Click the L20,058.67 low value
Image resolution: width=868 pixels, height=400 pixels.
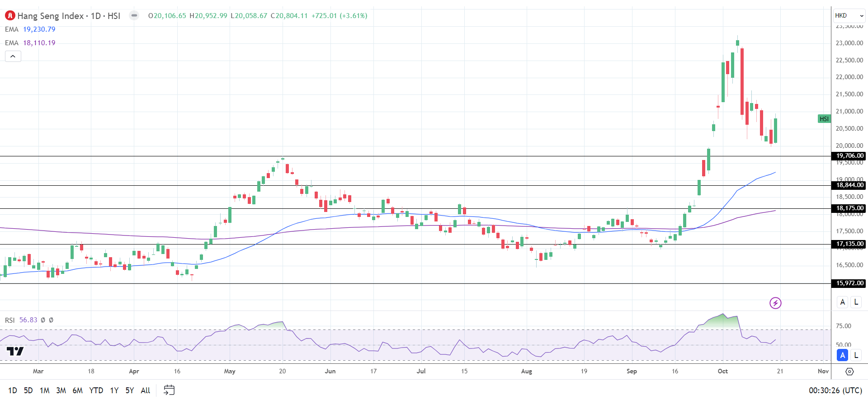point(249,16)
